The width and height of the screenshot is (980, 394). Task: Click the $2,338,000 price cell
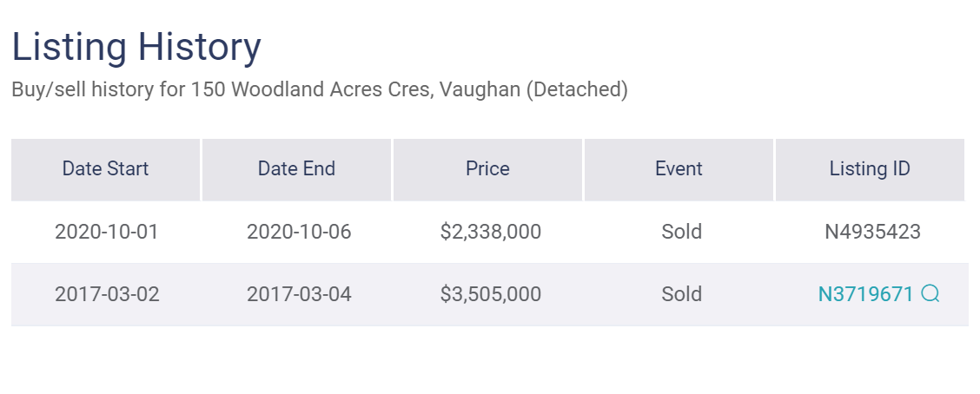(491, 232)
